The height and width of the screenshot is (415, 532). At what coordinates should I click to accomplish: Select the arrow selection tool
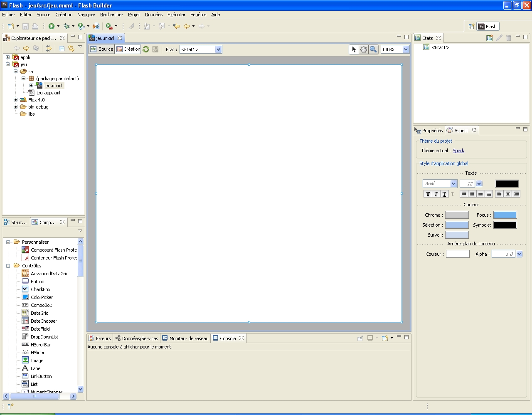click(354, 49)
